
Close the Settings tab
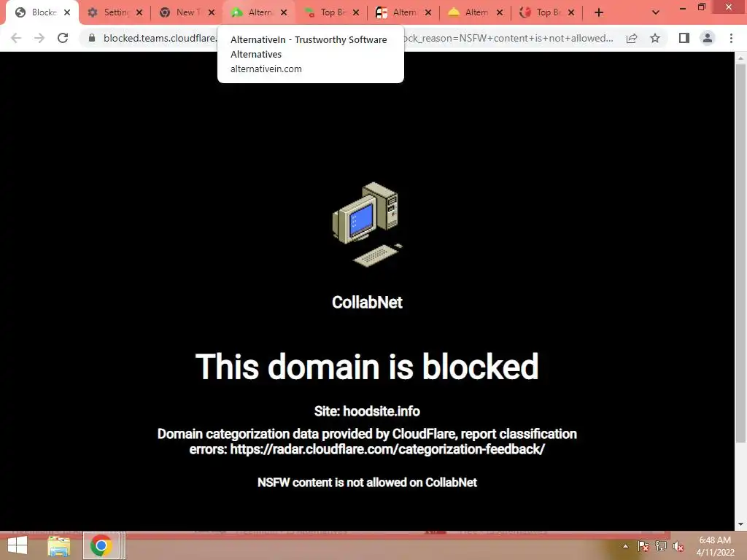pos(139,12)
